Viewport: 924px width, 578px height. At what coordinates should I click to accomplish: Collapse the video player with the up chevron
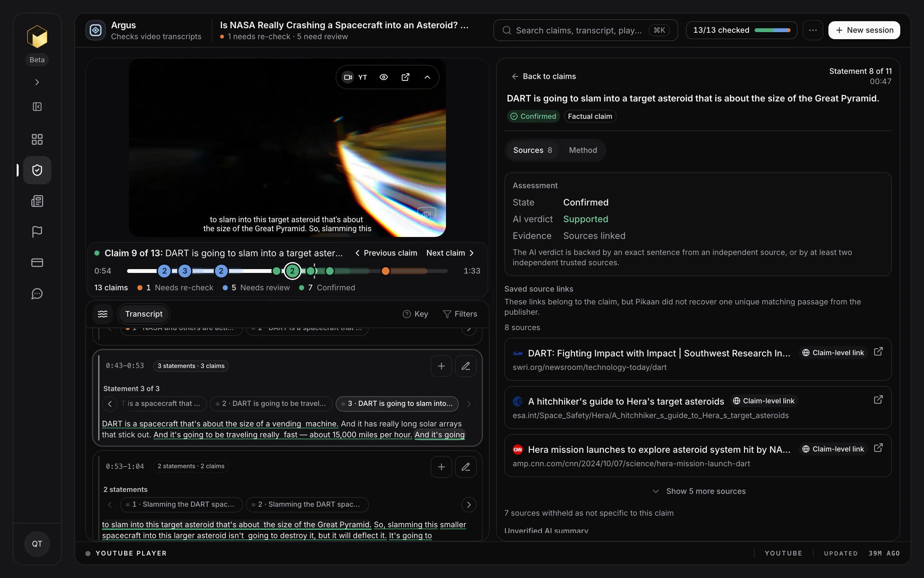pyautogui.click(x=427, y=77)
